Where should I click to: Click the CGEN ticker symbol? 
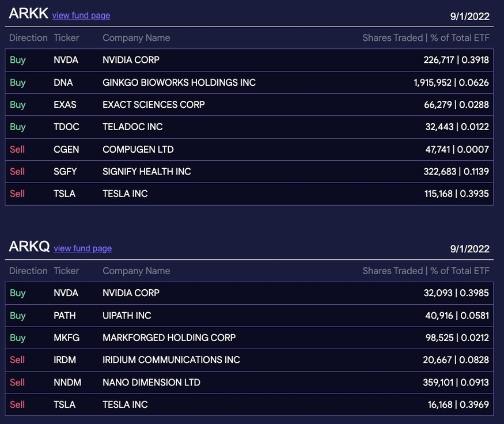(66, 149)
